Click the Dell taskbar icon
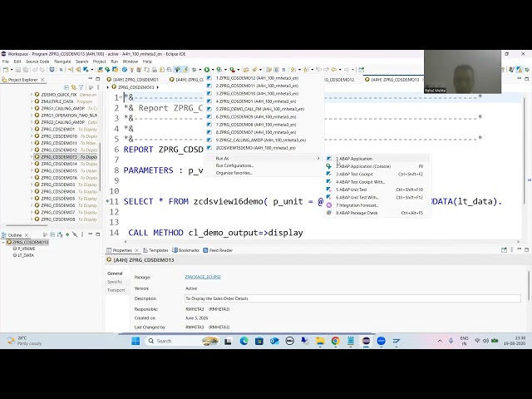Viewport: 532px width, 399px height. pyautogui.click(x=290, y=341)
